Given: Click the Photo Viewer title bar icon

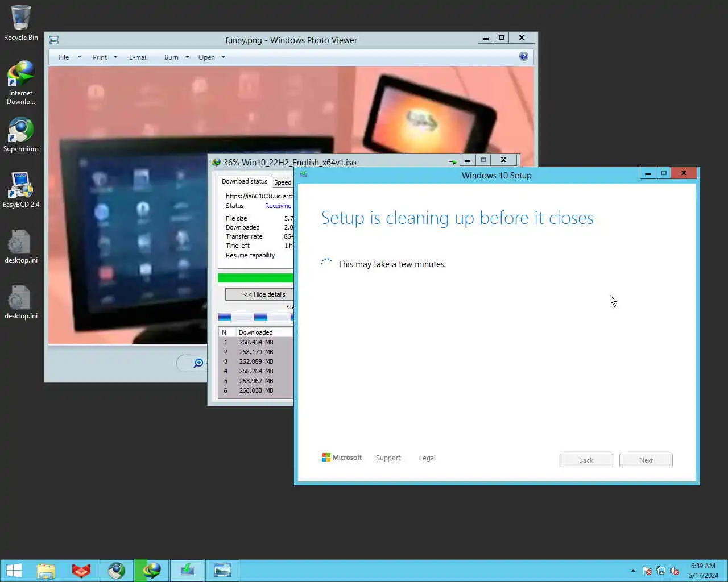Looking at the screenshot, I should coord(54,40).
